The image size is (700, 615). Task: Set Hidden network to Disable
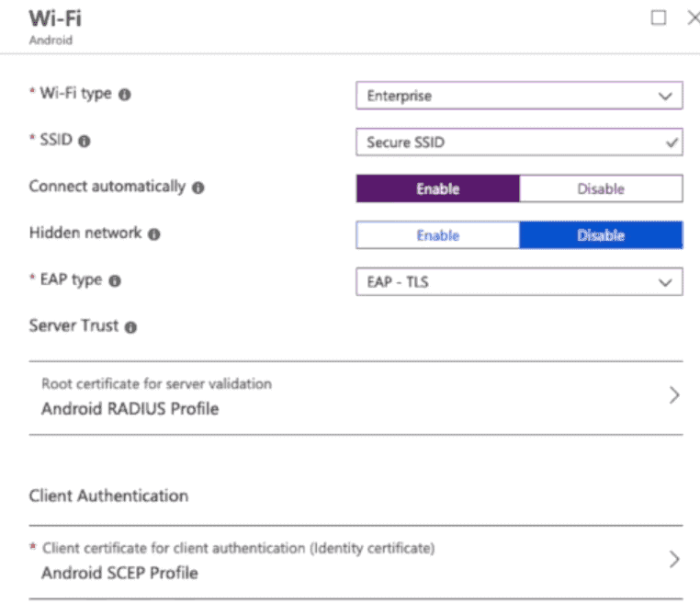click(601, 235)
